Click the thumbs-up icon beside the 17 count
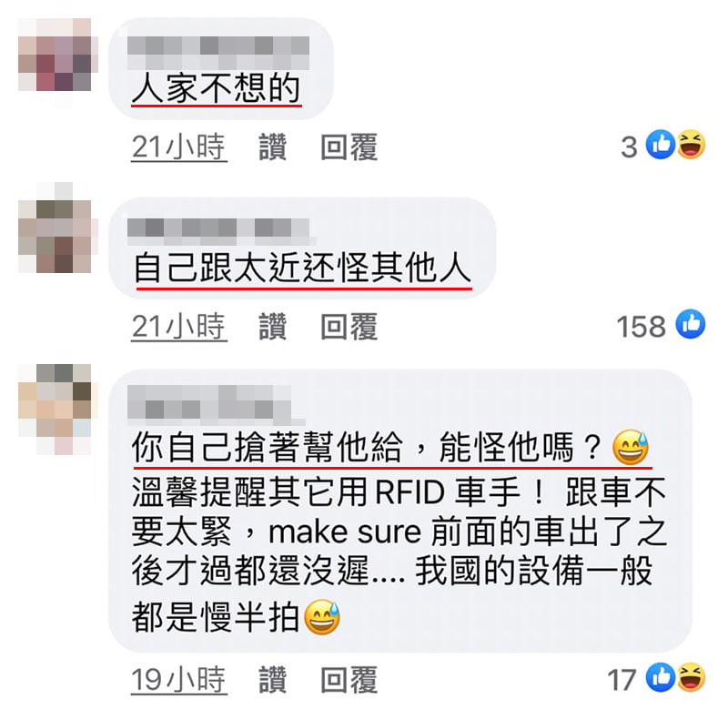 (661, 677)
